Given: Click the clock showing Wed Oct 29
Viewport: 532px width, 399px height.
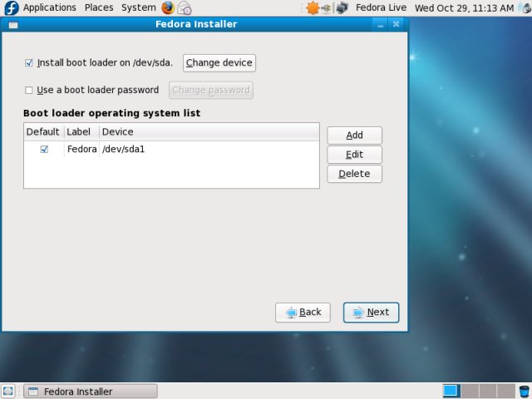Looking at the screenshot, I should [x=464, y=8].
